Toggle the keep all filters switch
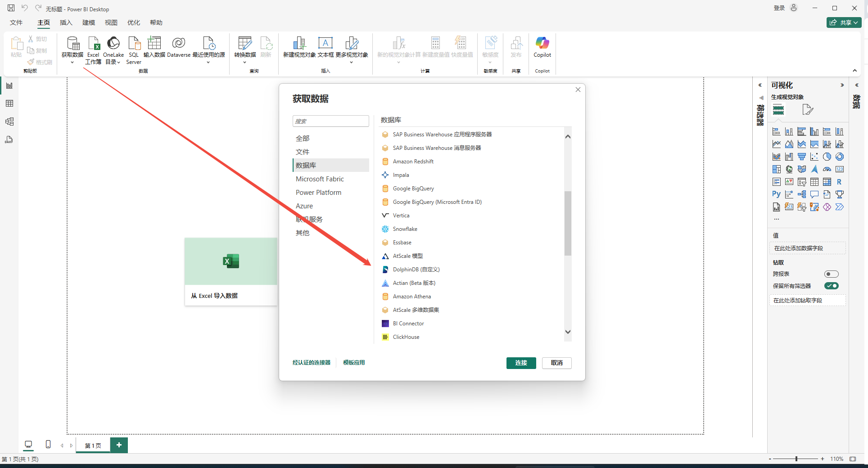Viewport: 868px width, 468px height. (x=831, y=286)
